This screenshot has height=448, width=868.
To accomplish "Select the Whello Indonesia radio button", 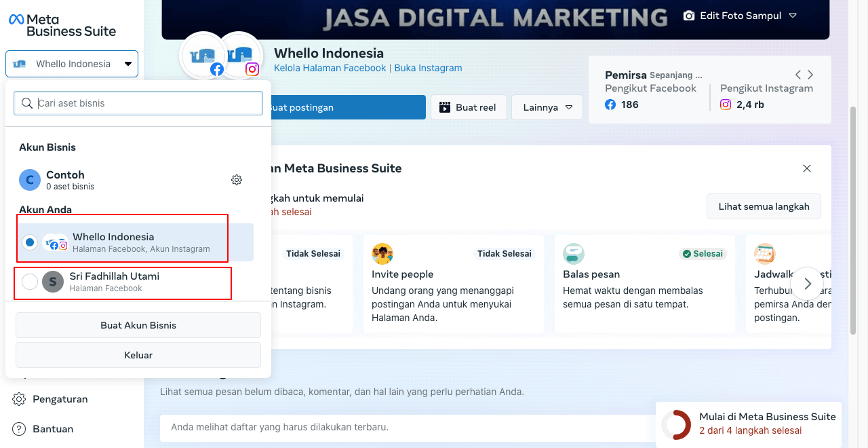I will coord(30,242).
